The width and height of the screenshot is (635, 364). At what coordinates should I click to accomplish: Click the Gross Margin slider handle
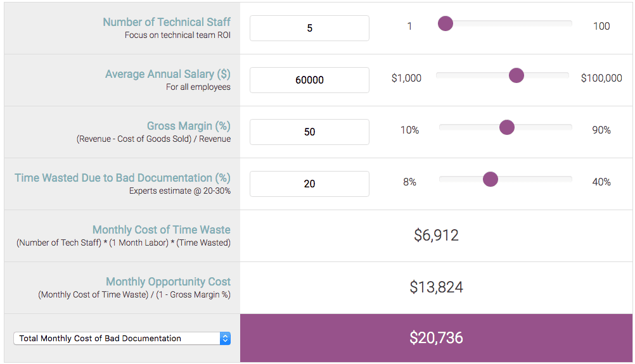click(506, 128)
